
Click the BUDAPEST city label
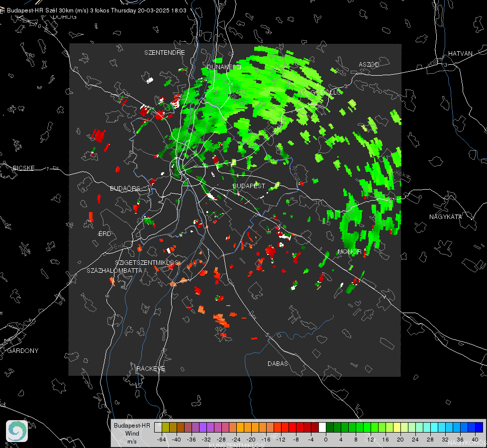coord(249,186)
